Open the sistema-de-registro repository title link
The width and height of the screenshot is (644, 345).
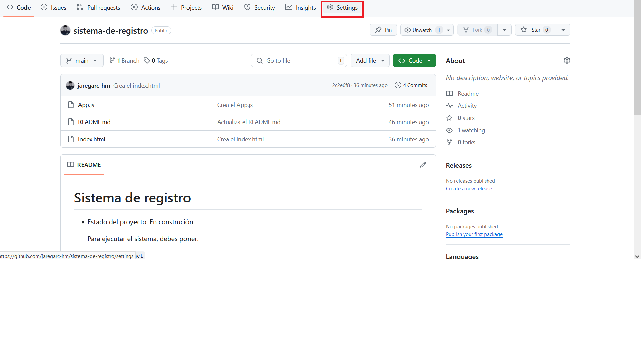111,31
